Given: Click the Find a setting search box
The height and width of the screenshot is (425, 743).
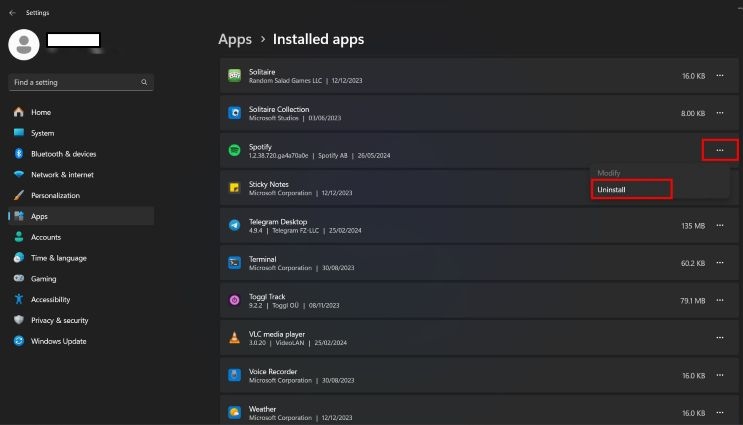Looking at the screenshot, I should 75,82.
